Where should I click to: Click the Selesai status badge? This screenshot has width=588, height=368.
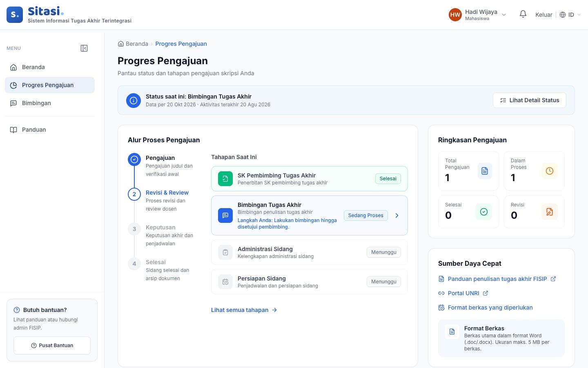pos(388,179)
